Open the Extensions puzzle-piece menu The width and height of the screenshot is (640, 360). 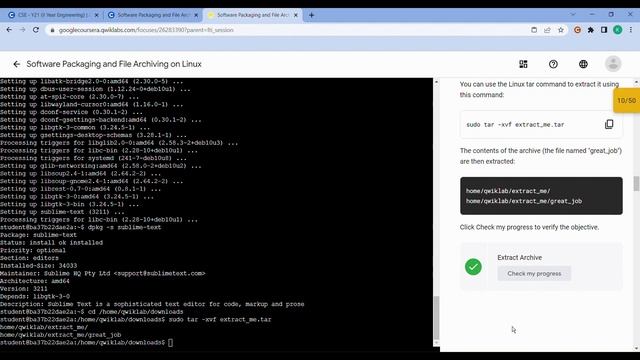(591, 30)
